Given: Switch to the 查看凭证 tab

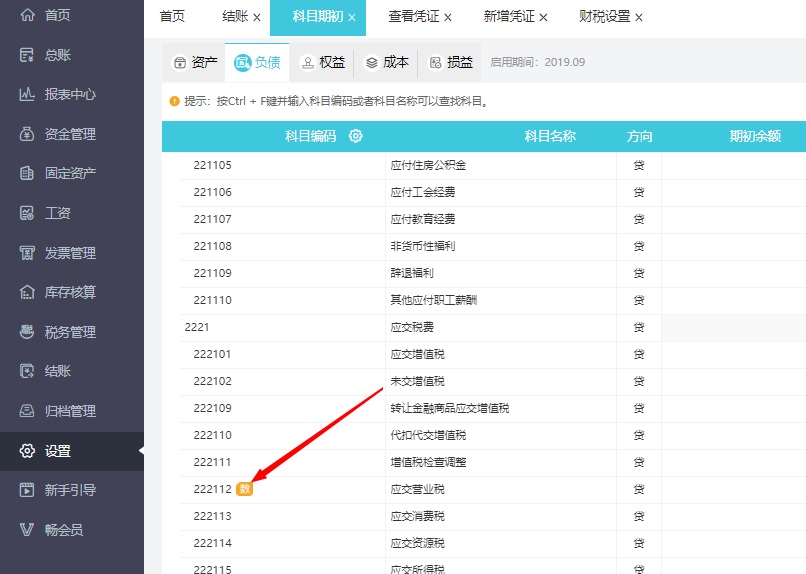Looking at the screenshot, I should click(x=414, y=16).
